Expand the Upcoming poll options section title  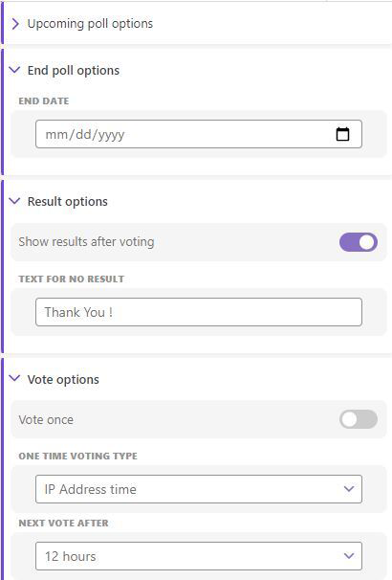click(90, 24)
